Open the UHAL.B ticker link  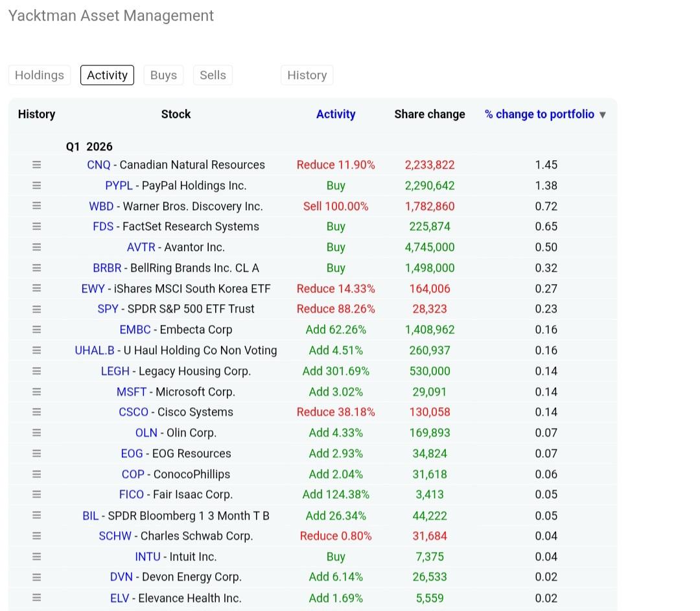(95, 350)
